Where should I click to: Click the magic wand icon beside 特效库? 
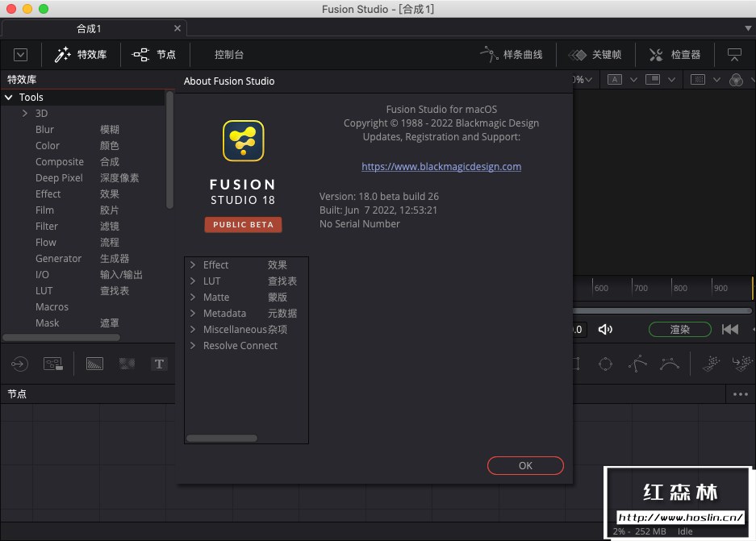pos(62,55)
